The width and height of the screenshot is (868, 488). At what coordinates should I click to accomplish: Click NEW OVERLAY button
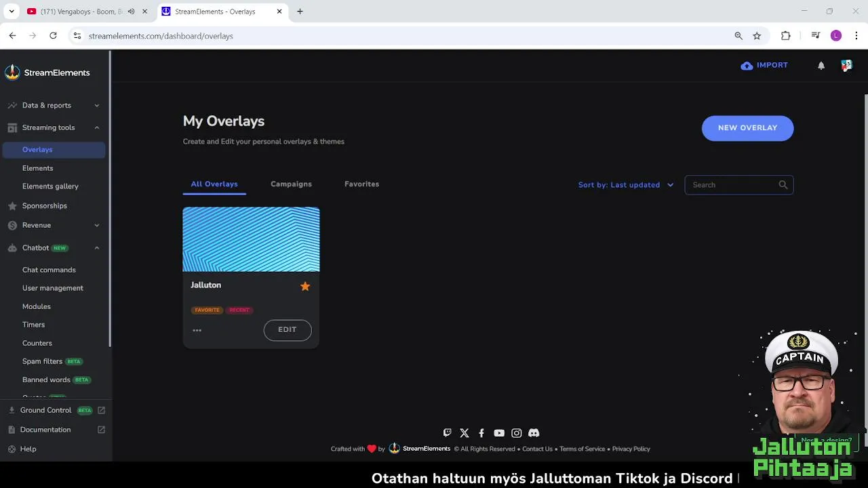pyautogui.click(x=747, y=128)
